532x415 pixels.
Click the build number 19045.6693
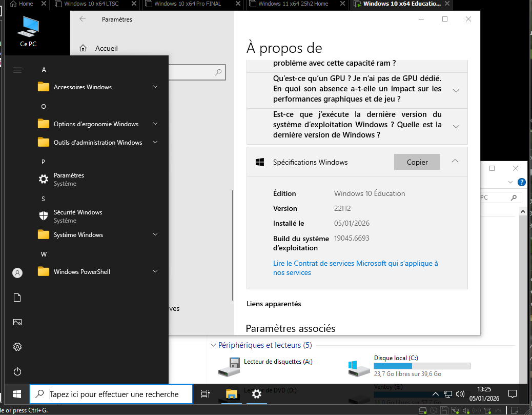point(352,239)
